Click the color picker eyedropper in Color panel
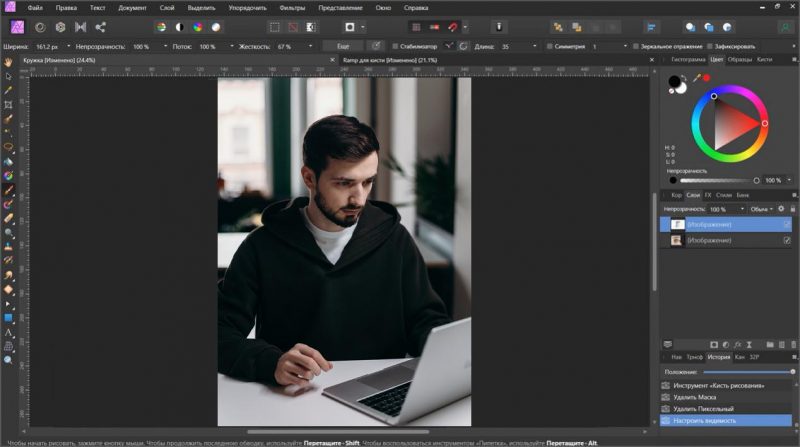 pyautogui.click(x=696, y=77)
